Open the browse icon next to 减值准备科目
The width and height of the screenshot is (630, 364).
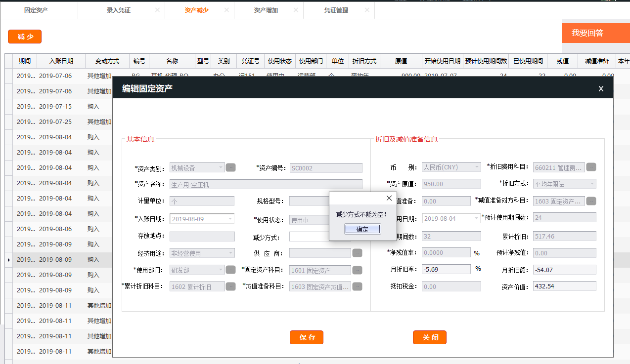click(357, 286)
